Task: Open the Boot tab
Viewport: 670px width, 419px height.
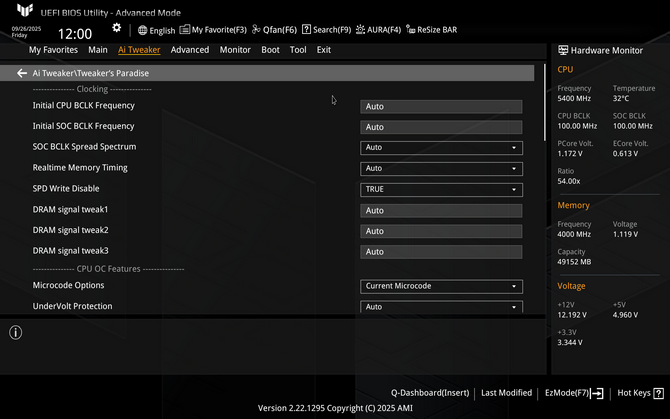Action: pos(270,50)
